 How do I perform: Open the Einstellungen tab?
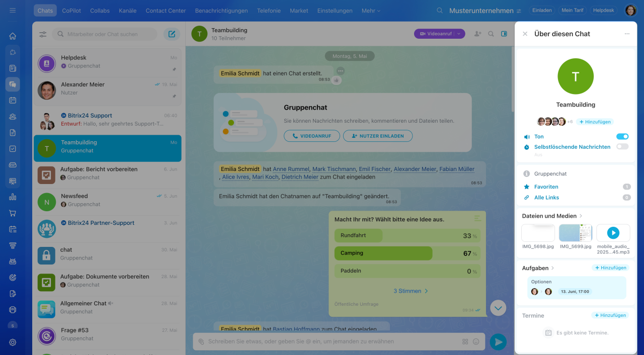coord(335,11)
